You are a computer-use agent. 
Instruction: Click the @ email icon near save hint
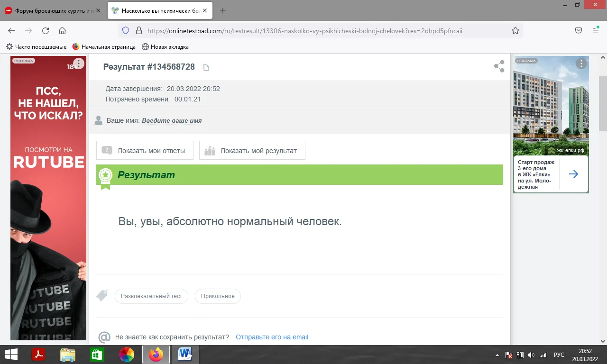[104, 337]
